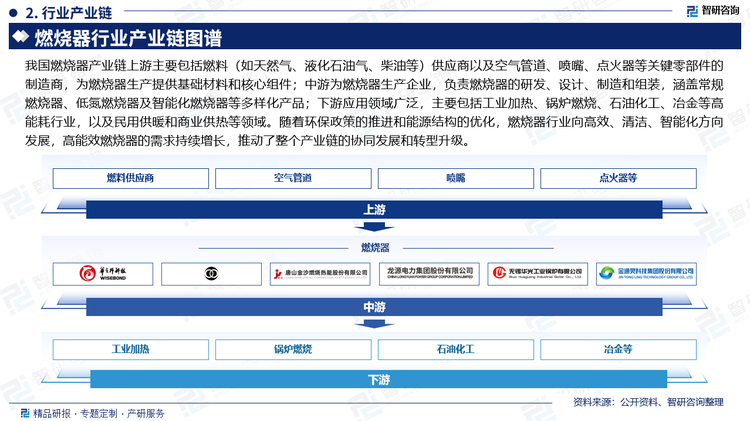Click the 唐山金沙燃烧热能股份有限公司 logo
This screenshot has width=750, height=421.
point(320,274)
